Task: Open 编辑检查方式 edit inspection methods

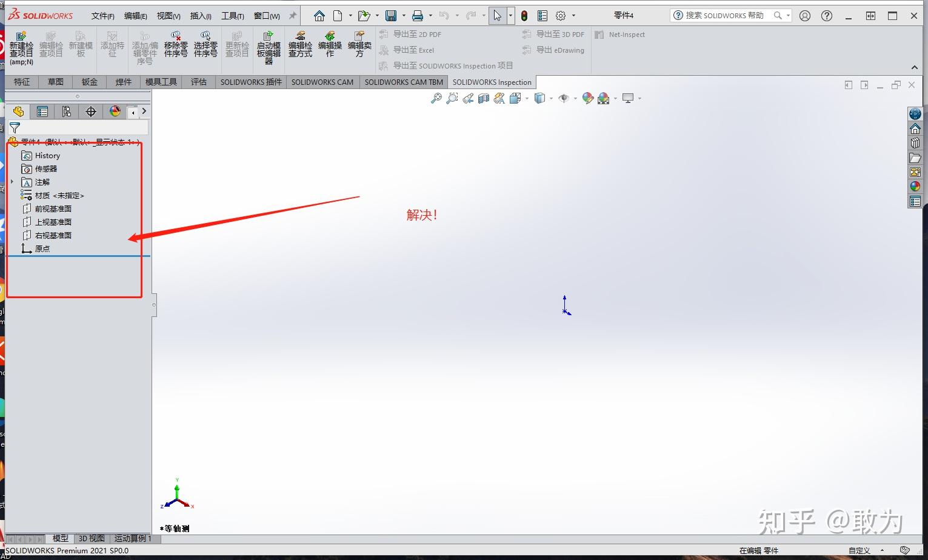Action: tap(300, 45)
